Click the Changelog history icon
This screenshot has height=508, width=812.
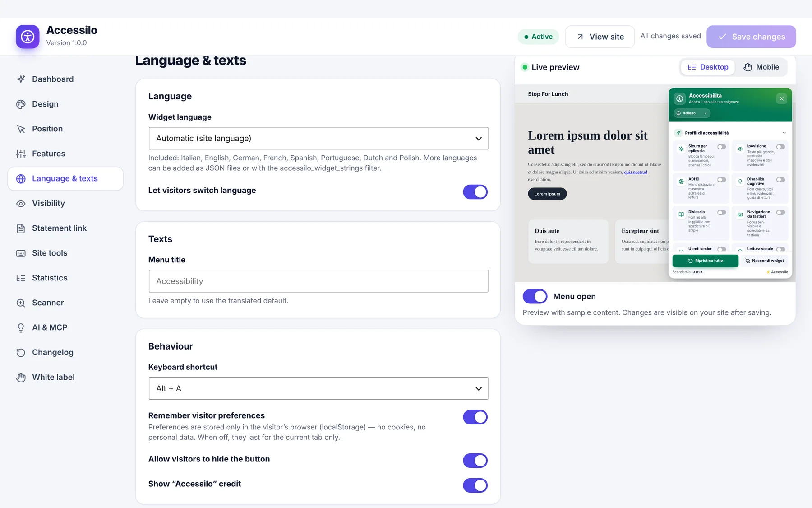point(21,352)
